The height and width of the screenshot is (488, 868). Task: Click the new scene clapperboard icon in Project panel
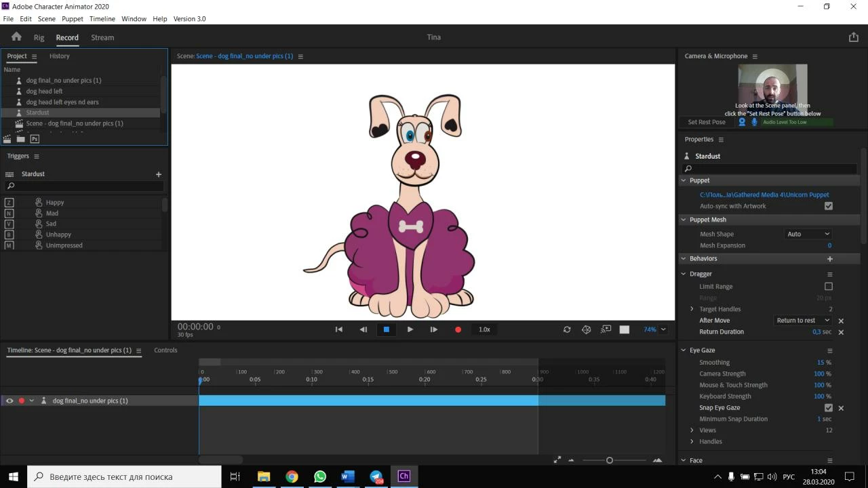click(x=7, y=139)
